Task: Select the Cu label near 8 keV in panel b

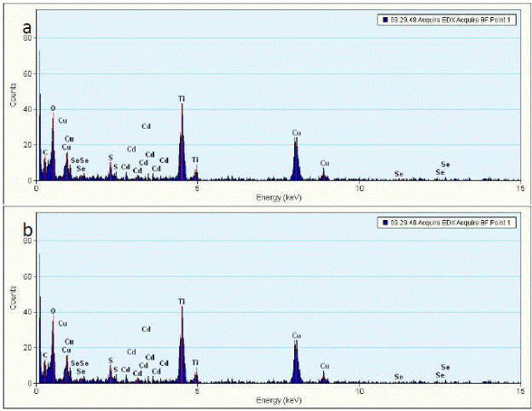Action: click(x=297, y=336)
